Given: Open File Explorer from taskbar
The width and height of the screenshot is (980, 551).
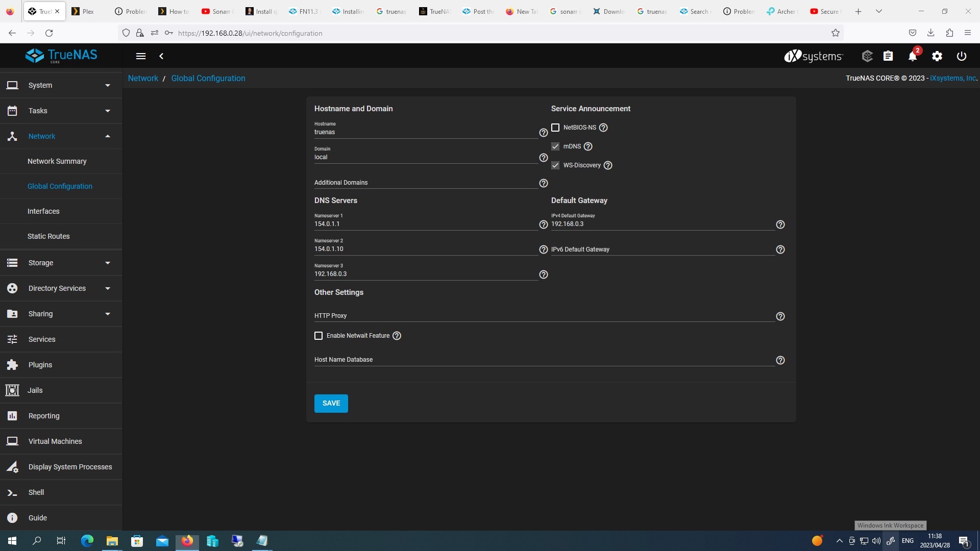Looking at the screenshot, I should pyautogui.click(x=112, y=541).
